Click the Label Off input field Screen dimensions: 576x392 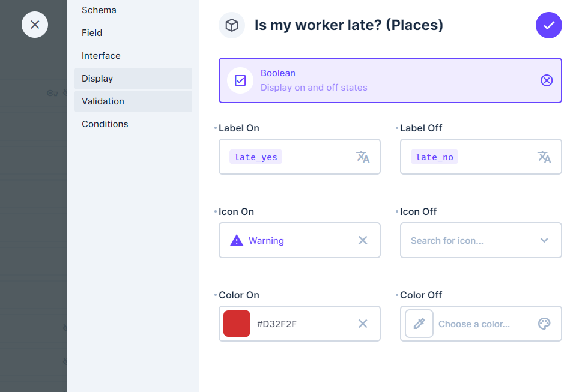point(481,157)
